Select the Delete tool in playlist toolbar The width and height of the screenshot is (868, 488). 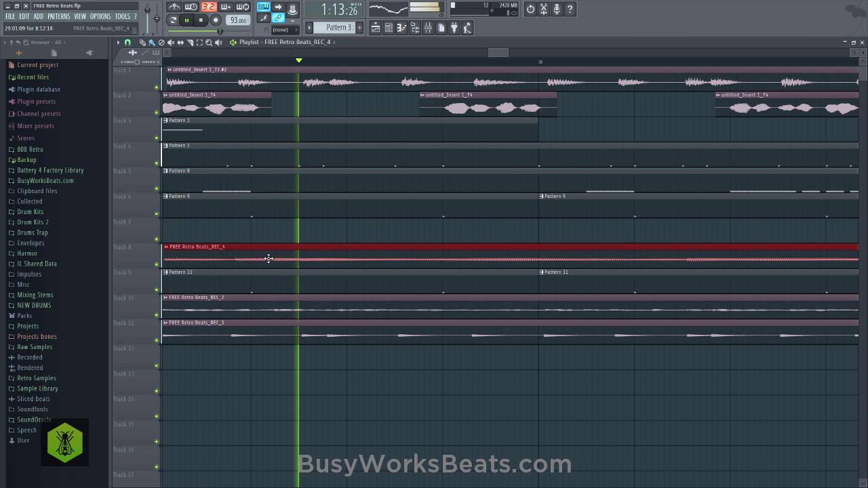click(x=161, y=42)
